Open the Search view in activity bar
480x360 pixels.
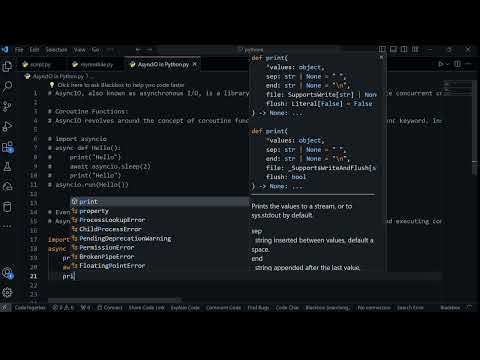(7, 86)
